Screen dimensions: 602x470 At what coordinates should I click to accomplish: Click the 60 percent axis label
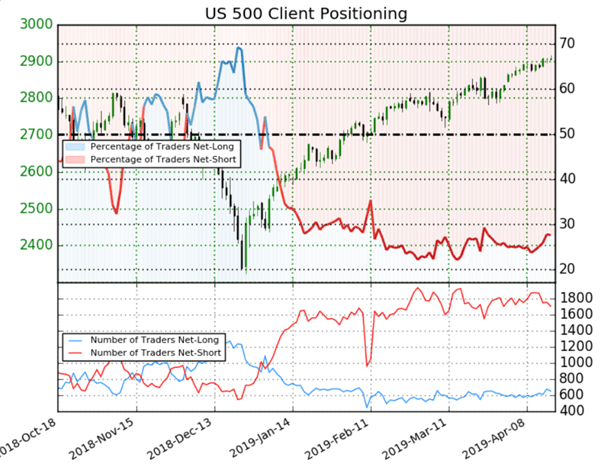tap(567, 89)
